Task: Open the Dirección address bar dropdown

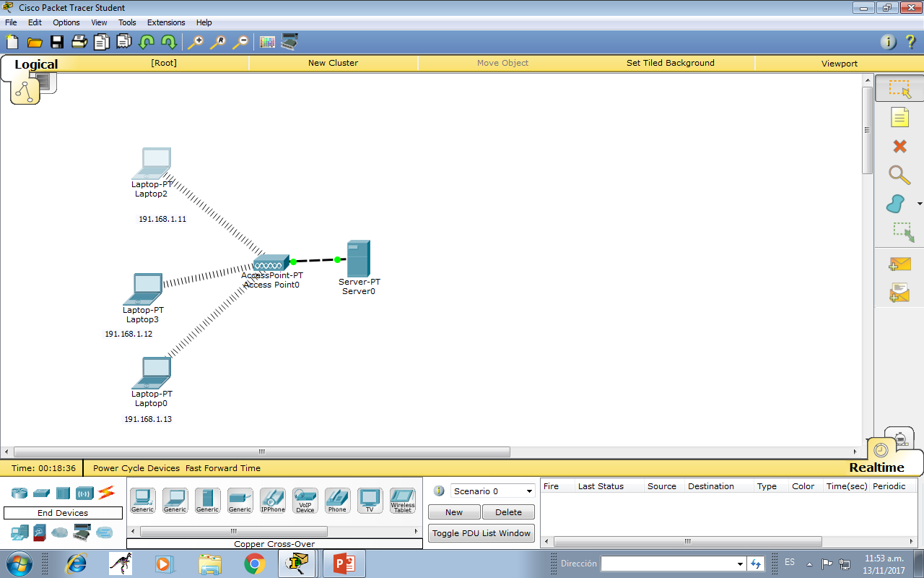Action: point(738,563)
